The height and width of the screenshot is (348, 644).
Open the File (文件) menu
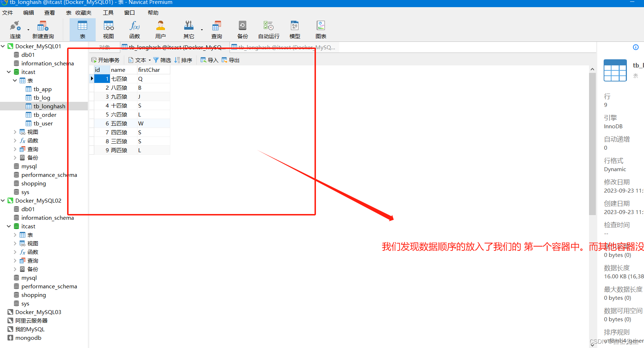pos(7,13)
